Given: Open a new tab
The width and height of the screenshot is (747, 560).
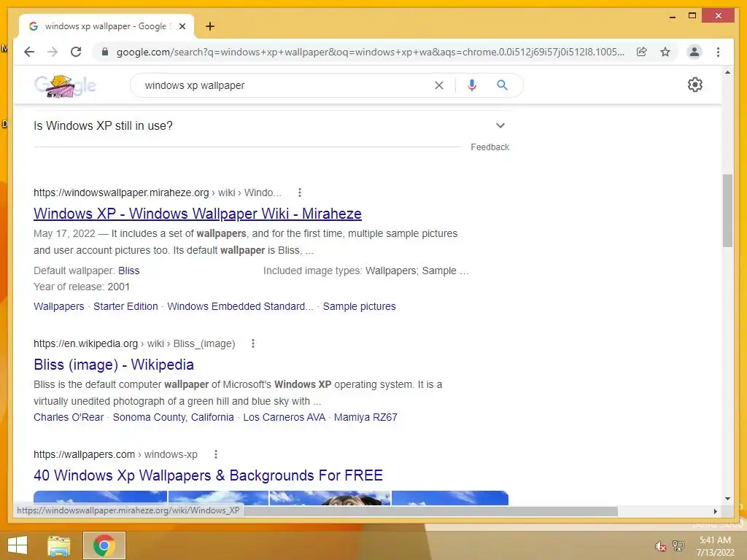Looking at the screenshot, I should point(210,26).
